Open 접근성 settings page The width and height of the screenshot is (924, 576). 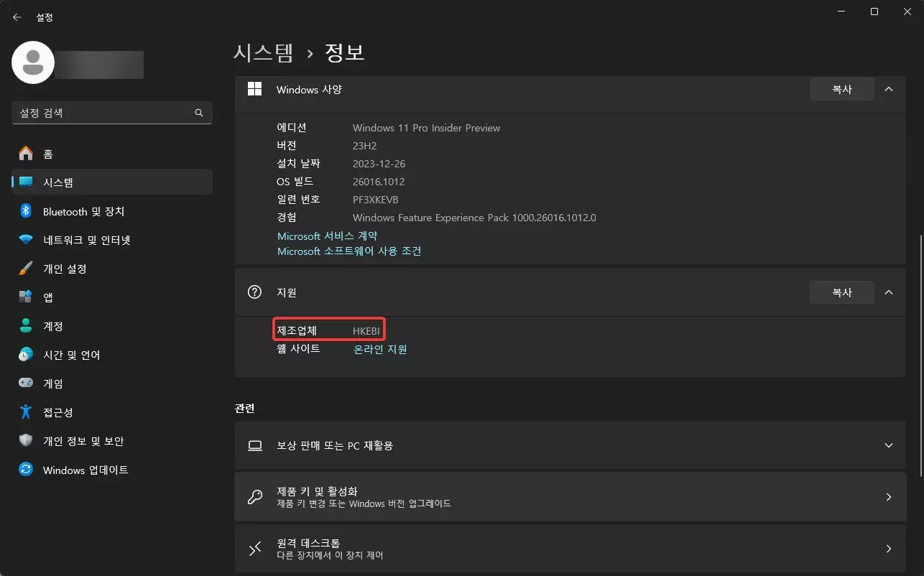[112, 412]
